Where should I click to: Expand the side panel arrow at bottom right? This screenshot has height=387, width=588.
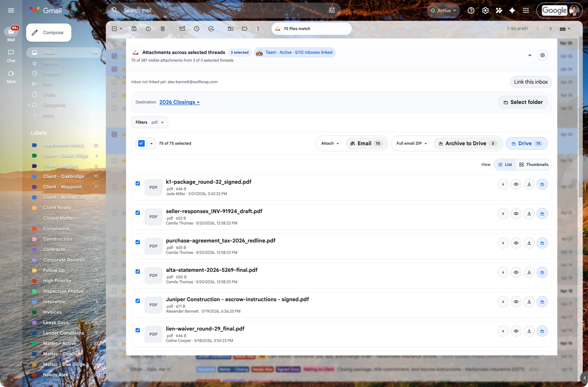584,378
